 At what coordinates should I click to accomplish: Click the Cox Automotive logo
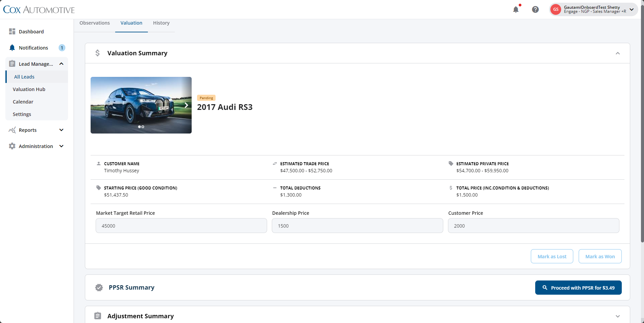pyautogui.click(x=39, y=10)
